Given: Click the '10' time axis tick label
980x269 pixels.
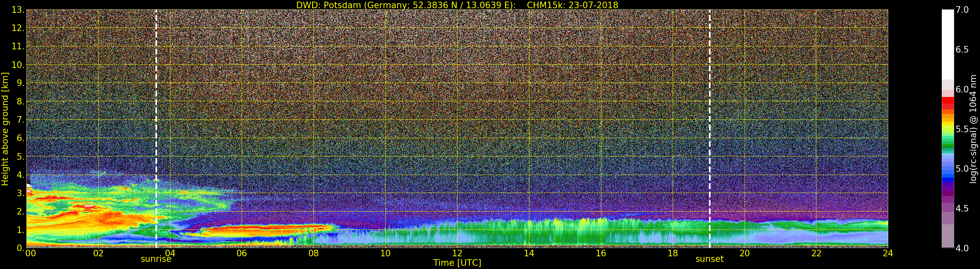Looking at the screenshot, I should pos(385,253).
